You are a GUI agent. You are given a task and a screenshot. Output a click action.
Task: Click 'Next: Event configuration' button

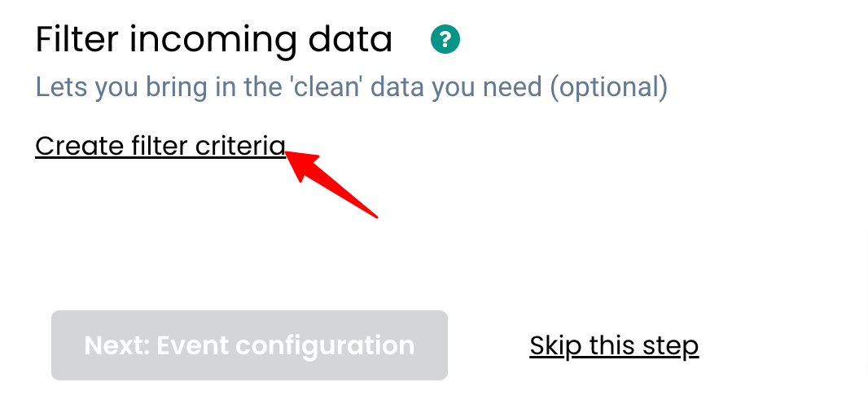249,345
